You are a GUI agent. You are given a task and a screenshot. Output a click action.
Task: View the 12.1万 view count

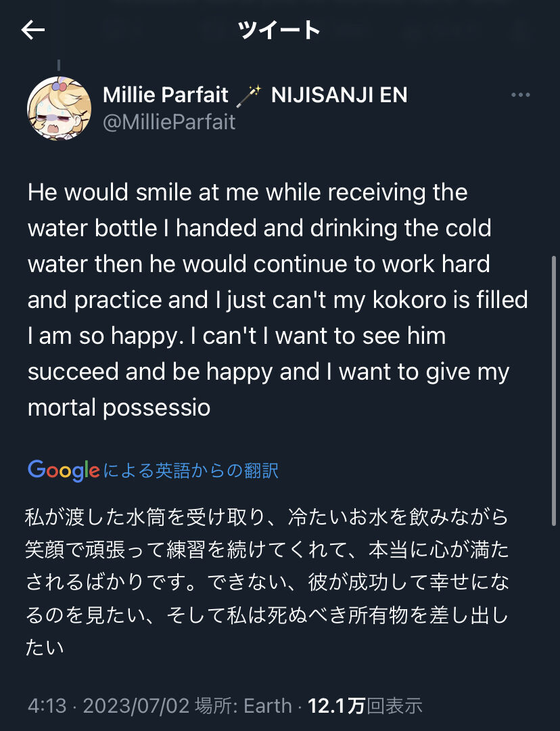336,706
